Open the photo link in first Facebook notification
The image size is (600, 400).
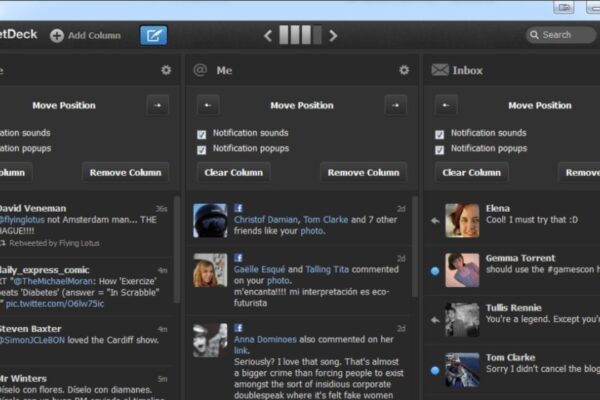[311, 231]
